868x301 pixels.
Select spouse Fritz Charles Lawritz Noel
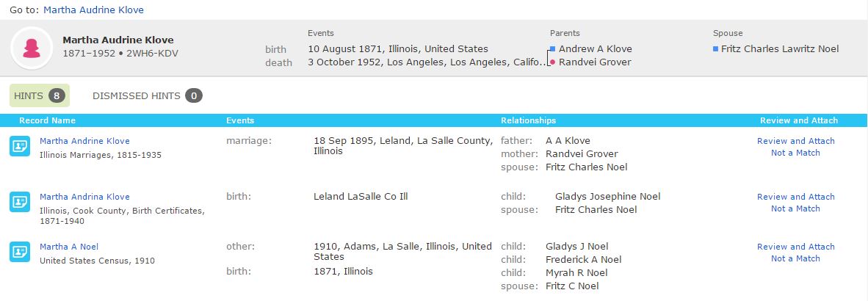[779, 49]
